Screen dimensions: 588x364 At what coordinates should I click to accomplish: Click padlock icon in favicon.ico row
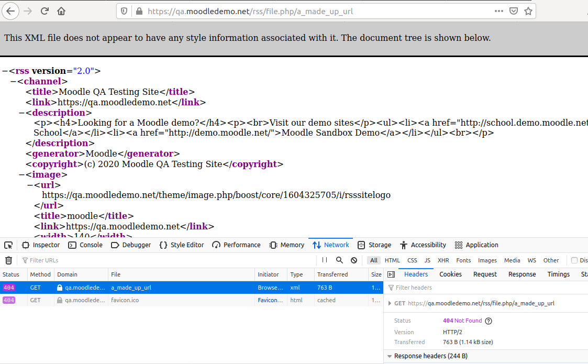60,300
